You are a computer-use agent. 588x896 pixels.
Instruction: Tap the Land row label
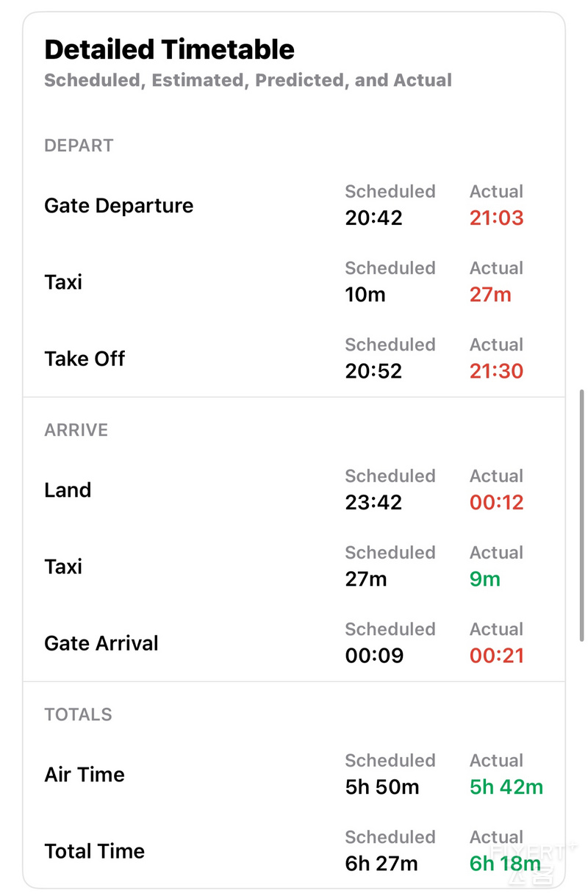tap(68, 490)
